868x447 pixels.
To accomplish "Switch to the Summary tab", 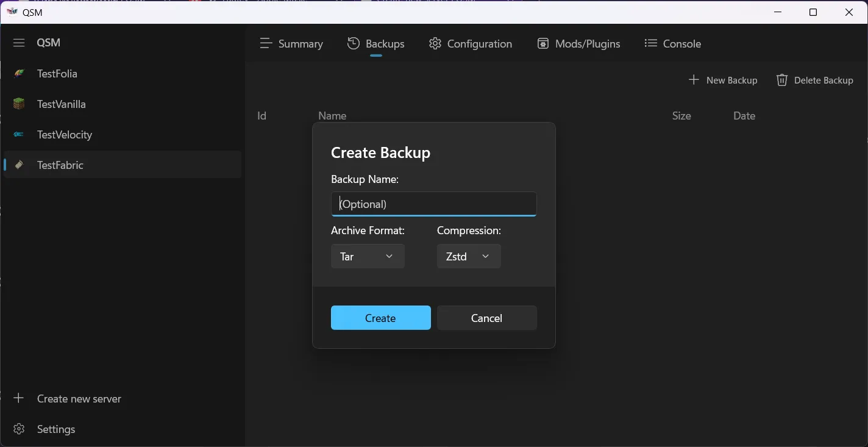I will click(291, 44).
